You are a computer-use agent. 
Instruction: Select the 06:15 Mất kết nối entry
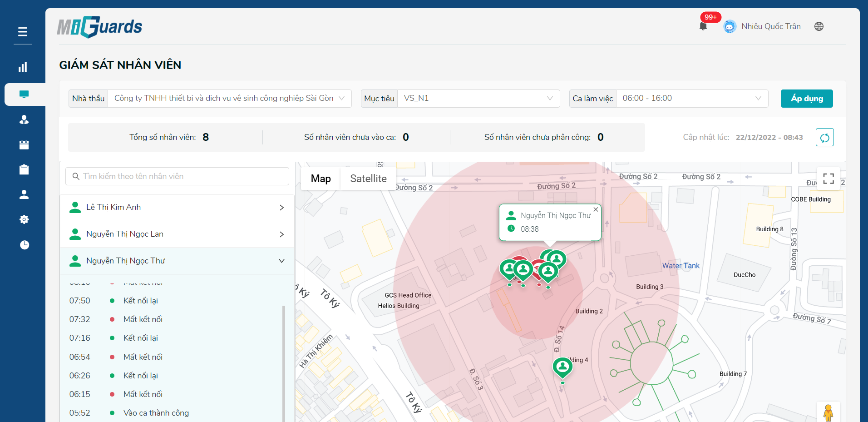tap(171, 394)
